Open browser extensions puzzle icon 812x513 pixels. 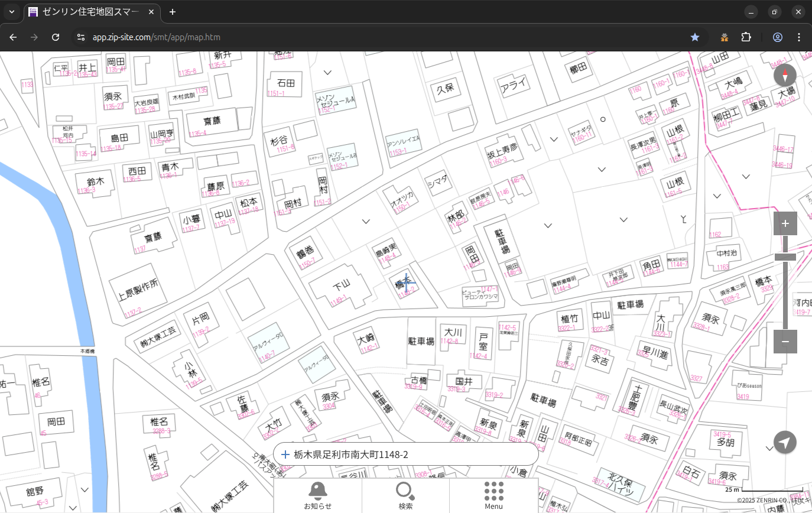[x=746, y=37]
